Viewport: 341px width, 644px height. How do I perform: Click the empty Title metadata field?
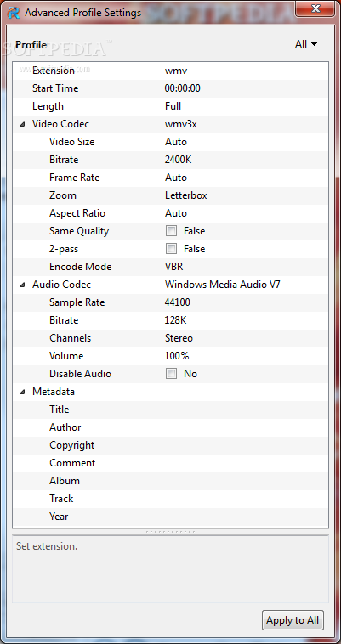[245, 410]
